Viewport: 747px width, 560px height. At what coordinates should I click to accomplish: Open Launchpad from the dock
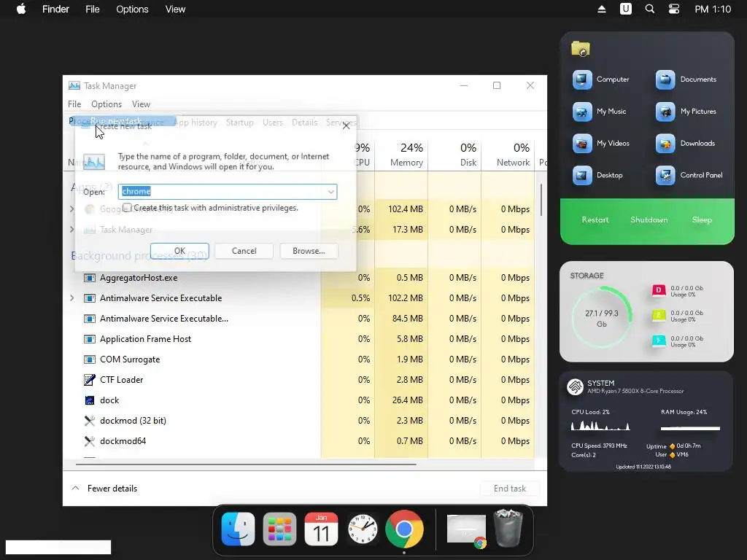(279, 529)
